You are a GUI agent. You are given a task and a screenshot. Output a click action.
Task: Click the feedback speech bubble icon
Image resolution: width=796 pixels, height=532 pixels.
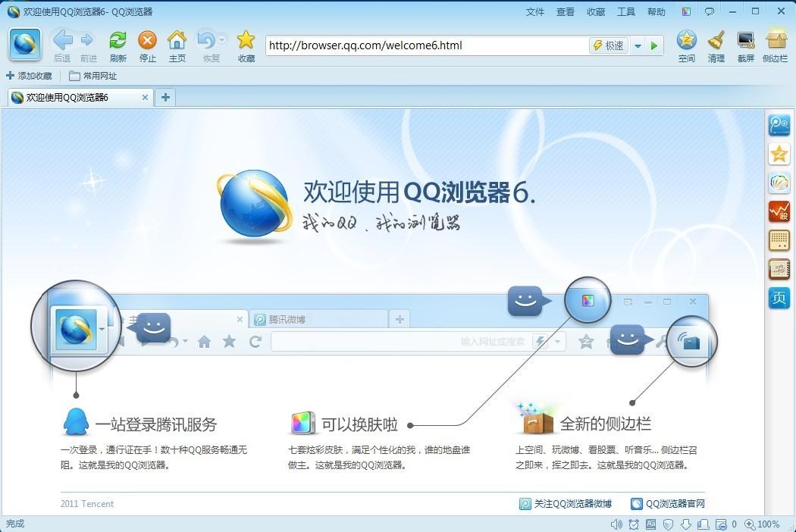(709, 11)
